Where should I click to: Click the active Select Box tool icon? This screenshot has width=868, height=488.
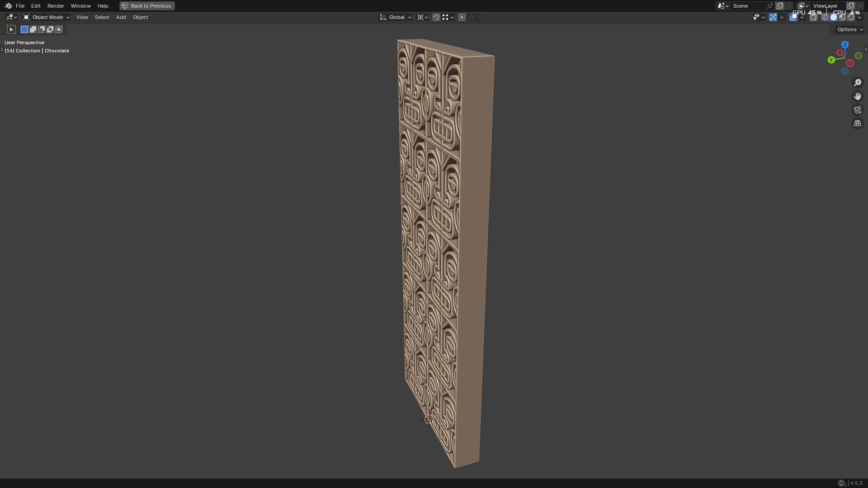click(x=11, y=29)
